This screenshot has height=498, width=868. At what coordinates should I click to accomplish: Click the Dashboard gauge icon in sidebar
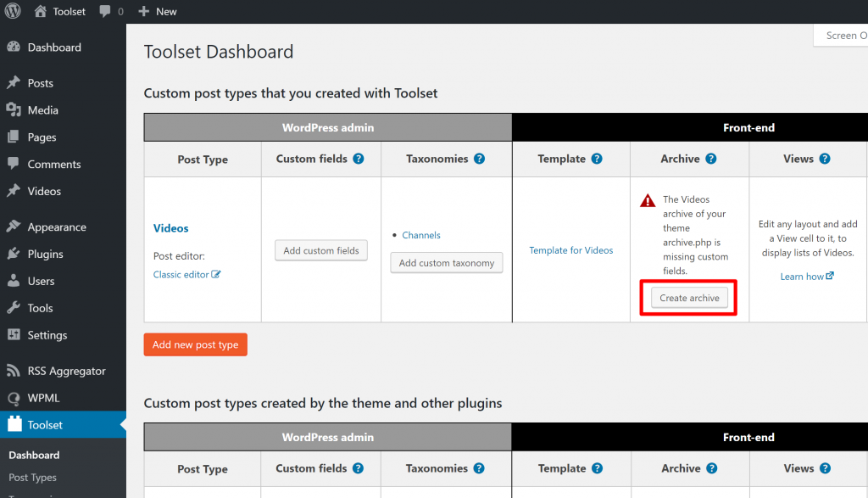(14, 48)
